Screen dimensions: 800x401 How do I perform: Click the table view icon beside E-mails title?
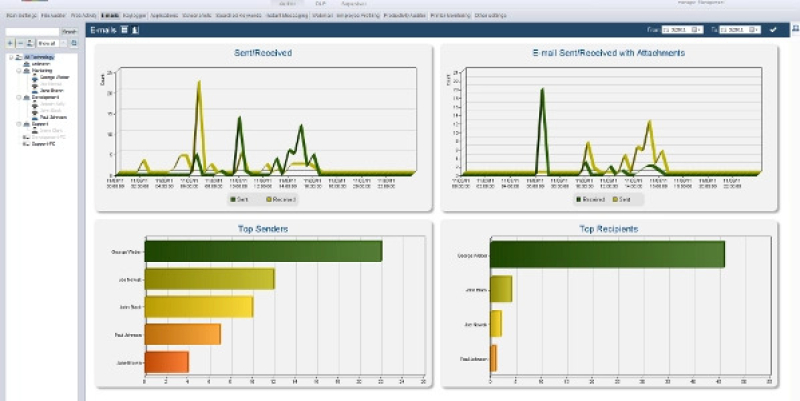124,30
